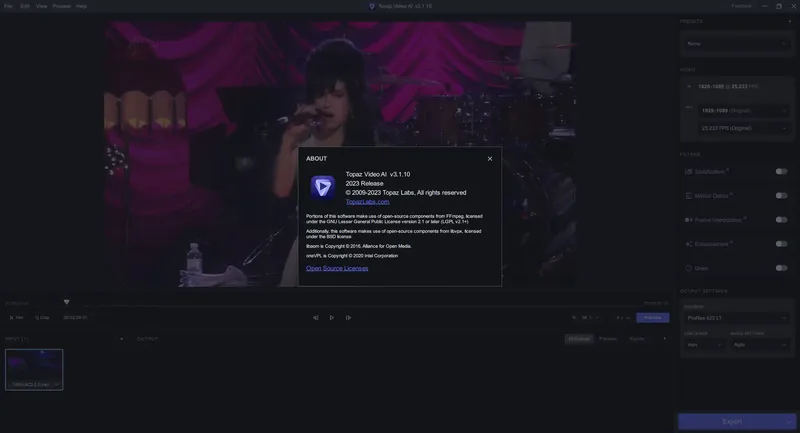Open the TopazLabs.com link
This screenshot has height=433, width=800.
pyautogui.click(x=367, y=202)
